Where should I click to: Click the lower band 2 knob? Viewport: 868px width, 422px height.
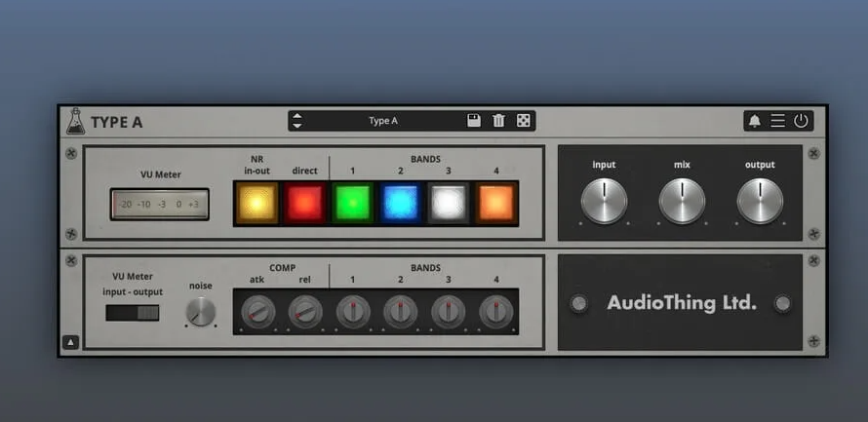point(401,312)
